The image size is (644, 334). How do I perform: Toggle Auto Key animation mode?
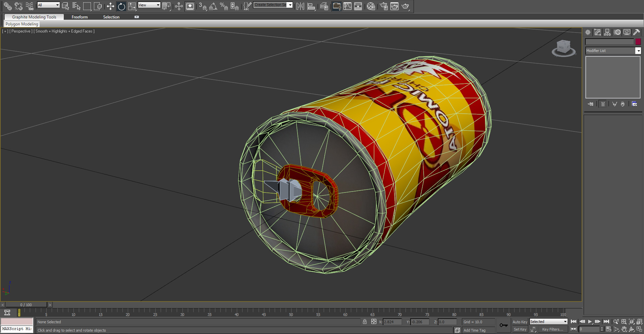[x=520, y=322]
